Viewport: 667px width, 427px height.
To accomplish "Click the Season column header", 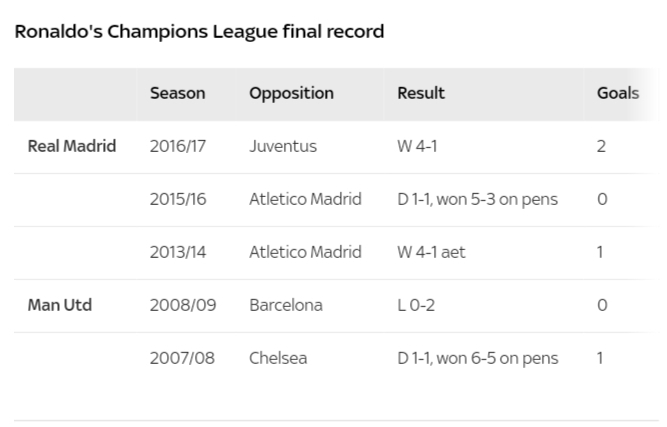I will pyautogui.click(x=177, y=93).
